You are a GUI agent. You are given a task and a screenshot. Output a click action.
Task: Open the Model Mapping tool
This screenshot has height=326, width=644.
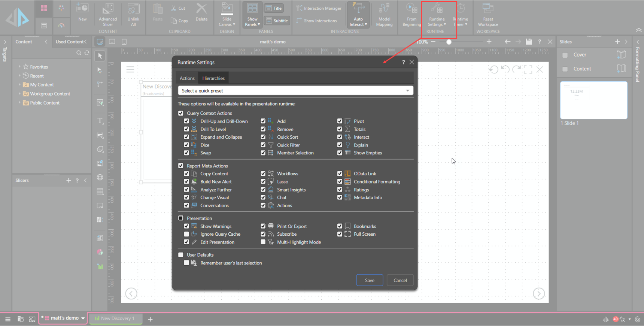pyautogui.click(x=384, y=15)
